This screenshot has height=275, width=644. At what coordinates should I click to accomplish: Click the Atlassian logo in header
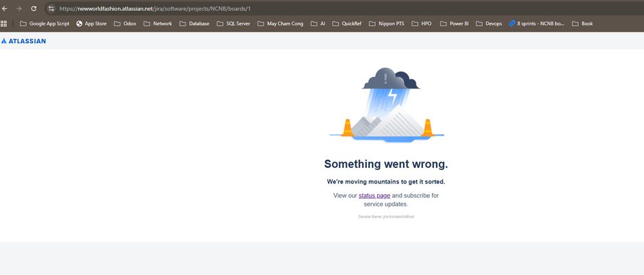pyautogui.click(x=23, y=41)
